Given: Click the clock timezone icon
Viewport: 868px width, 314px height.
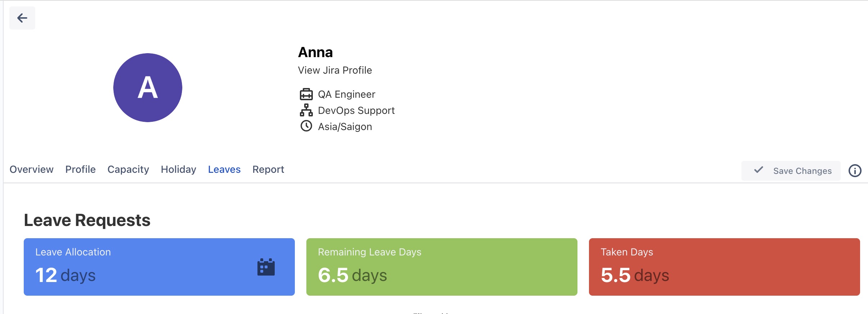Looking at the screenshot, I should [x=306, y=126].
